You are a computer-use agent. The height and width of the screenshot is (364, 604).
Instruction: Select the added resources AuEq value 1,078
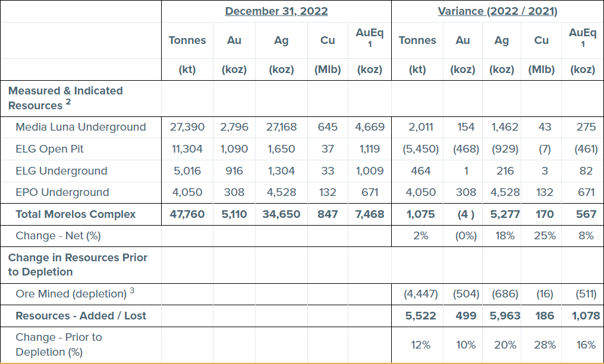tap(586, 316)
